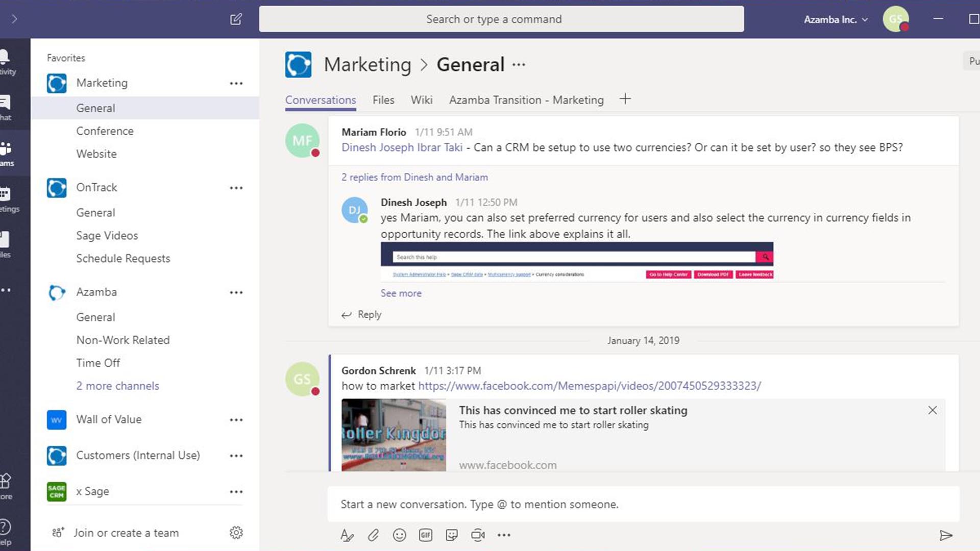The image size is (980, 551).
Task: Reply to Mariam Florio's conversation
Action: [x=362, y=315]
